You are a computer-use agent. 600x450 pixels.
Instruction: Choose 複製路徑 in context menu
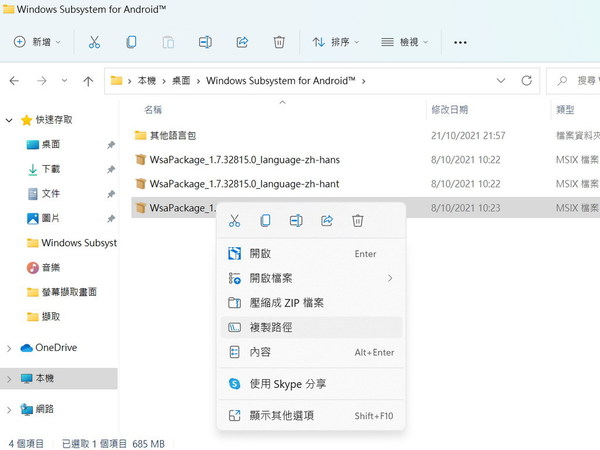click(x=311, y=327)
